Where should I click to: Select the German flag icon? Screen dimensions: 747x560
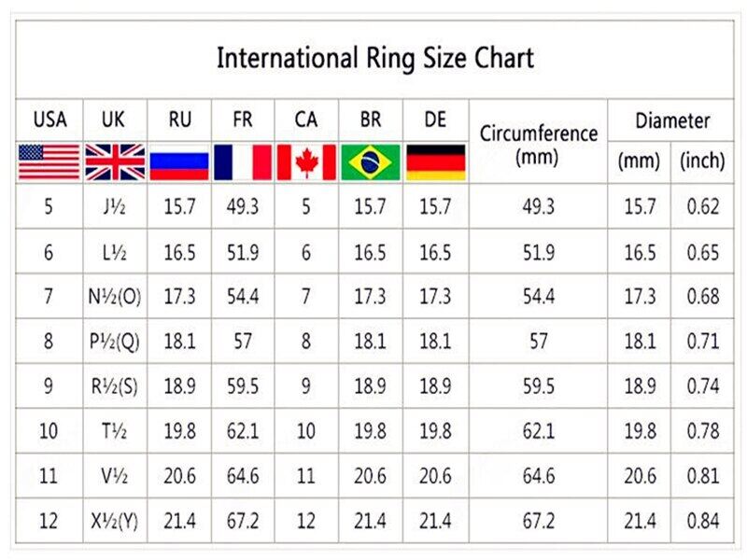pos(435,161)
